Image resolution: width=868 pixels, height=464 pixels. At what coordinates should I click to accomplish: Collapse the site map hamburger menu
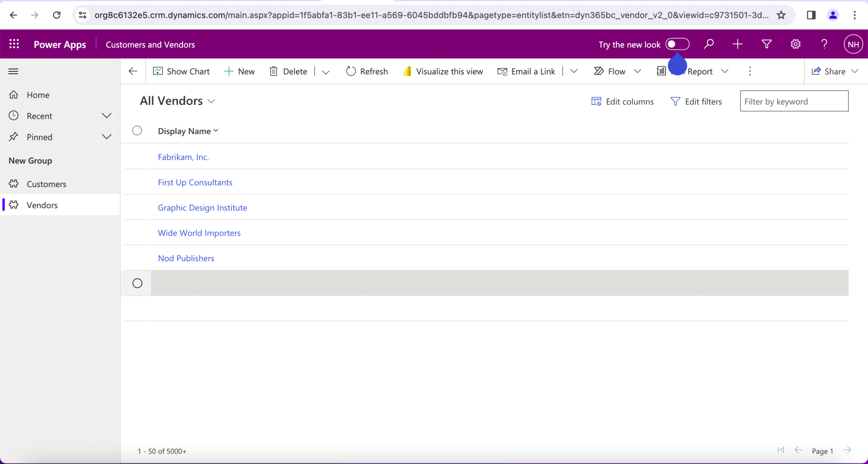tap(13, 71)
